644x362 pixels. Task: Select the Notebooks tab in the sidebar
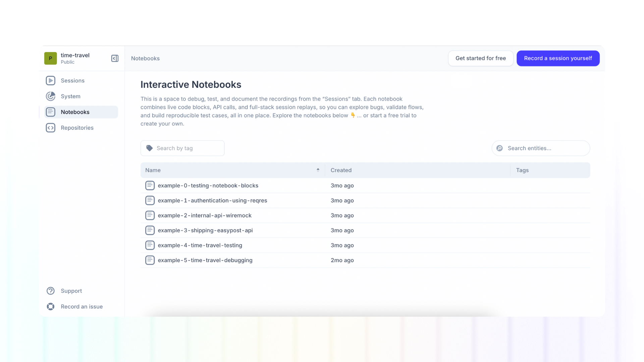coord(75,112)
